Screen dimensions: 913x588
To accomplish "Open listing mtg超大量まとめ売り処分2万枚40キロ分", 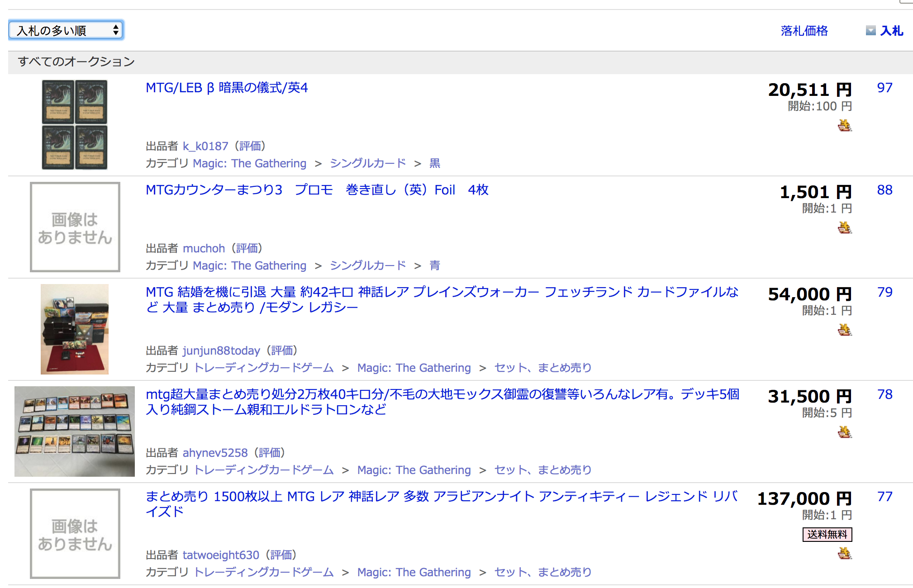I will click(x=442, y=402).
